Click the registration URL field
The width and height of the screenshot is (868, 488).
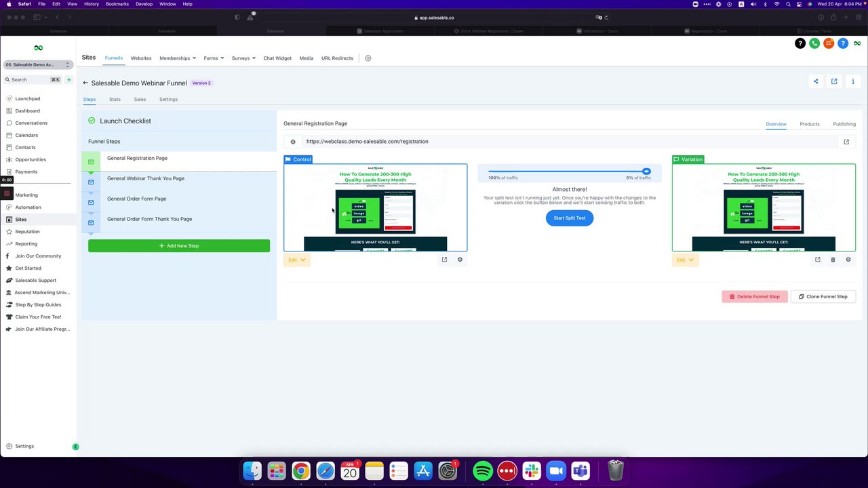570,142
